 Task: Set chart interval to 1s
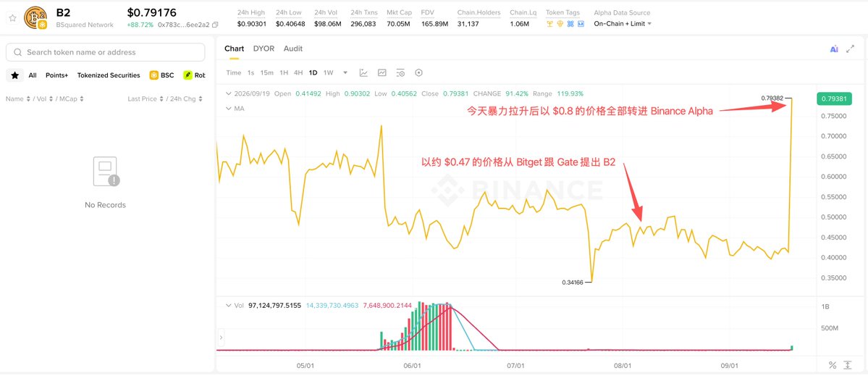tap(250, 72)
